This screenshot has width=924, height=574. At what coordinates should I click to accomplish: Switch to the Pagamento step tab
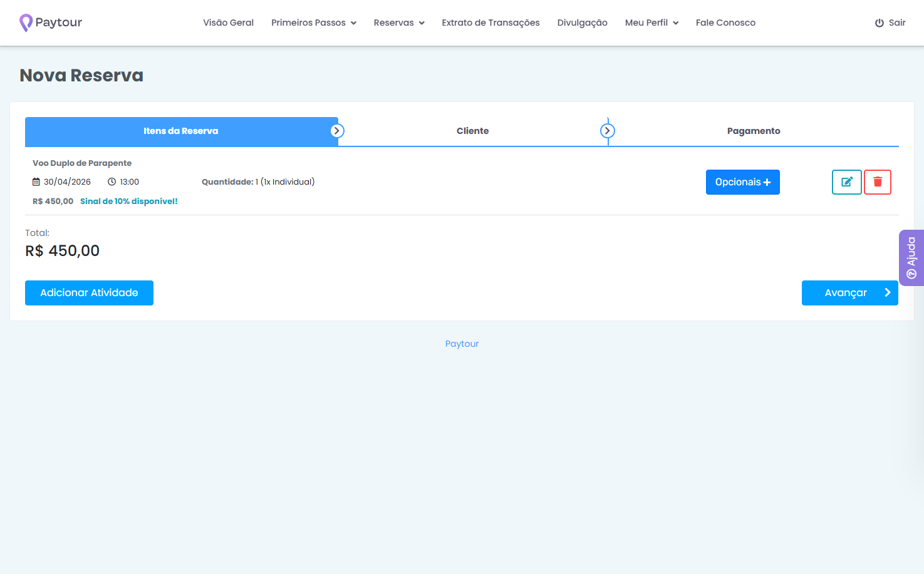pyautogui.click(x=754, y=131)
